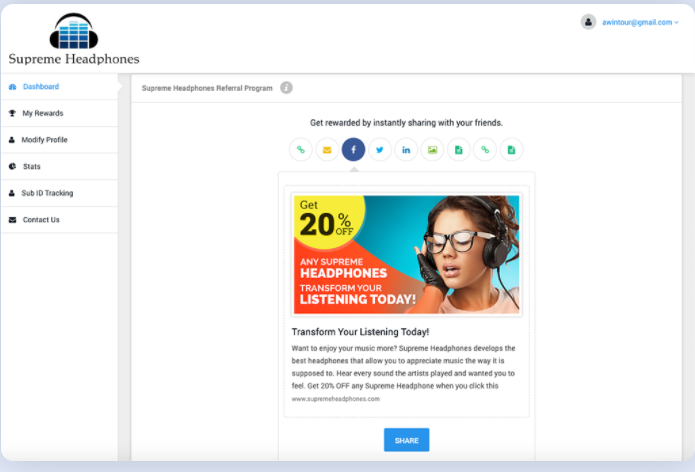Choose the Facebook share icon
The image size is (695, 472).
tap(353, 150)
